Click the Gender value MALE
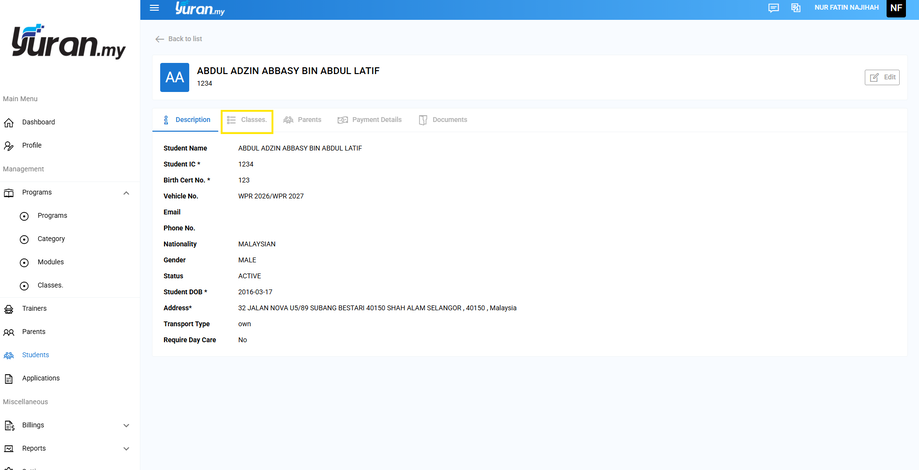919x470 pixels. point(247,260)
